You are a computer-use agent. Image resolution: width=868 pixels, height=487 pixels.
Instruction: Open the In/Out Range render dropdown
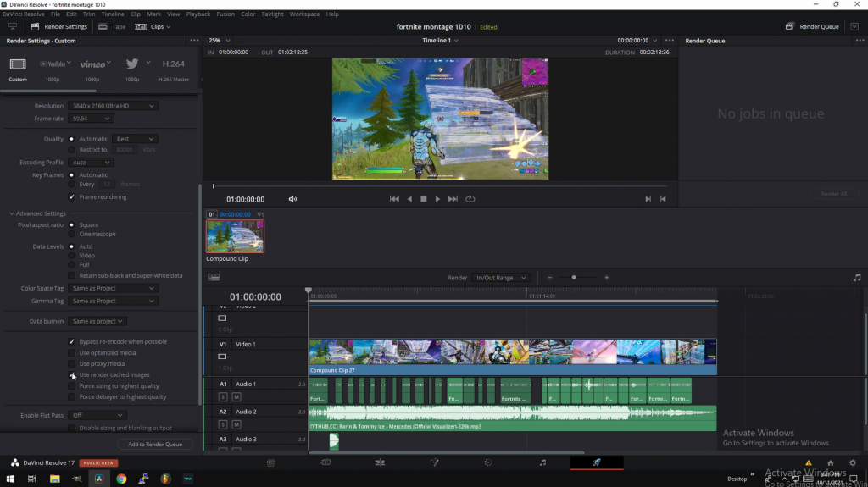point(501,278)
